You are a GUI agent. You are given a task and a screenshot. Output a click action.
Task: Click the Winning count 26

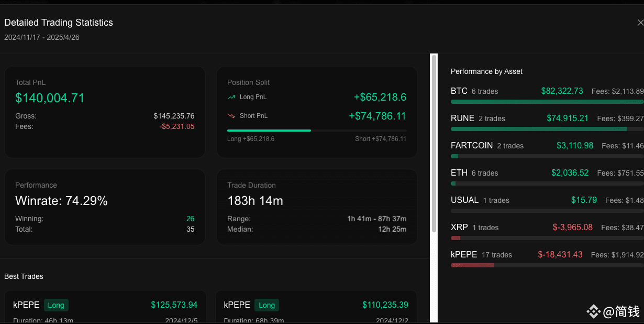click(x=190, y=219)
